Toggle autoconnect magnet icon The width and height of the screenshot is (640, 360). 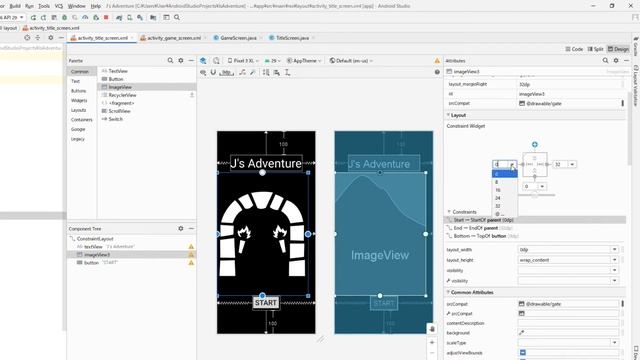point(213,72)
